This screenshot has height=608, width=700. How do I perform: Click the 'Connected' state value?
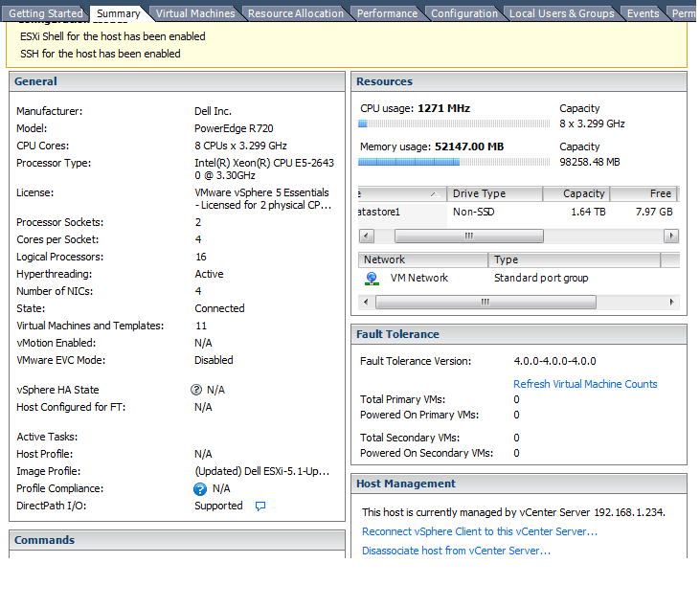(219, 308)
